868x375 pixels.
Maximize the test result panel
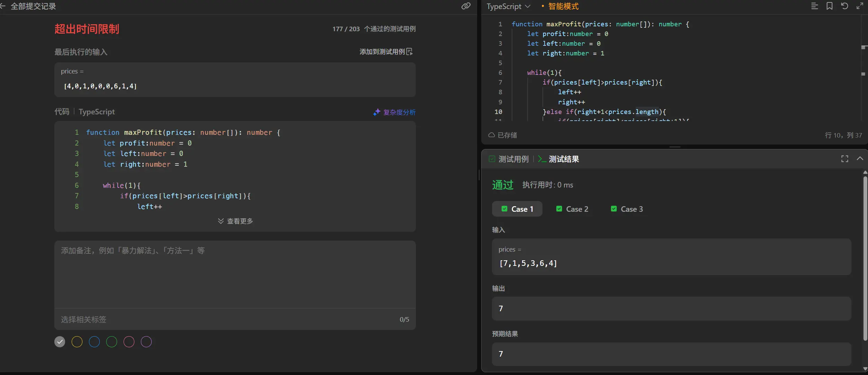pos(845,159)
